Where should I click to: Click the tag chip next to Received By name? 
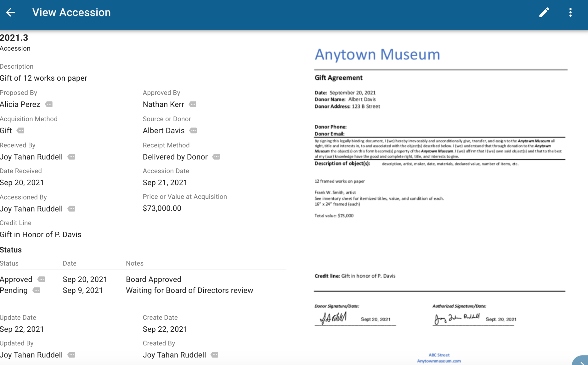click(x=71, y=157)
